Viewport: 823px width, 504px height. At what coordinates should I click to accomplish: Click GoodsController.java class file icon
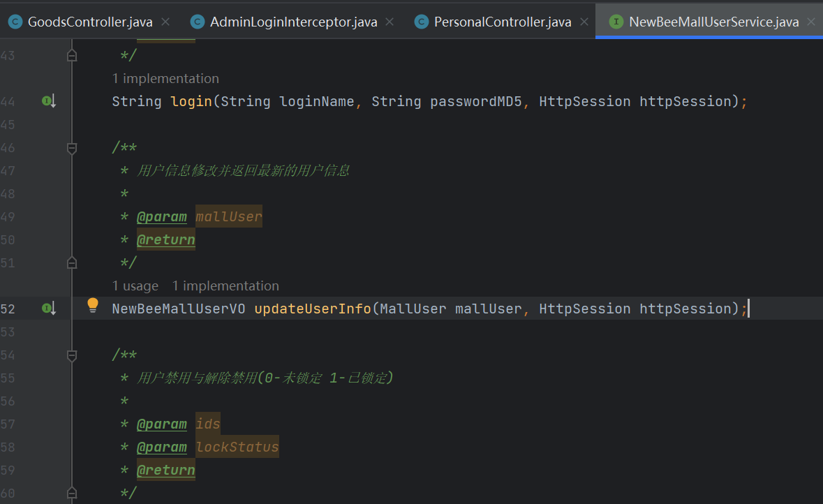point(15,22)
